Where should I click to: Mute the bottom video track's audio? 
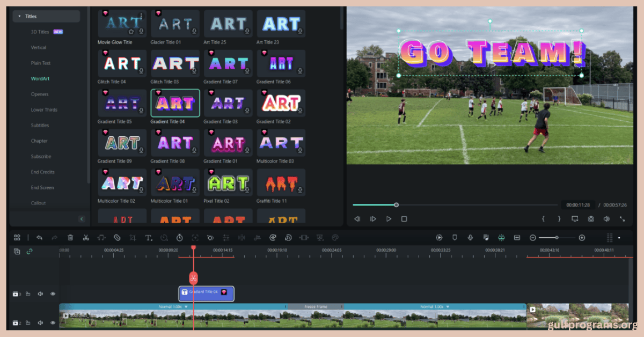click(x=40, y=323)
